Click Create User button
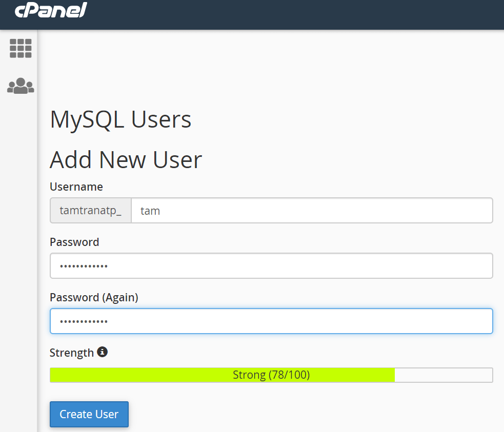This screenshot has width=504, height=432. [x=89, y=415]
